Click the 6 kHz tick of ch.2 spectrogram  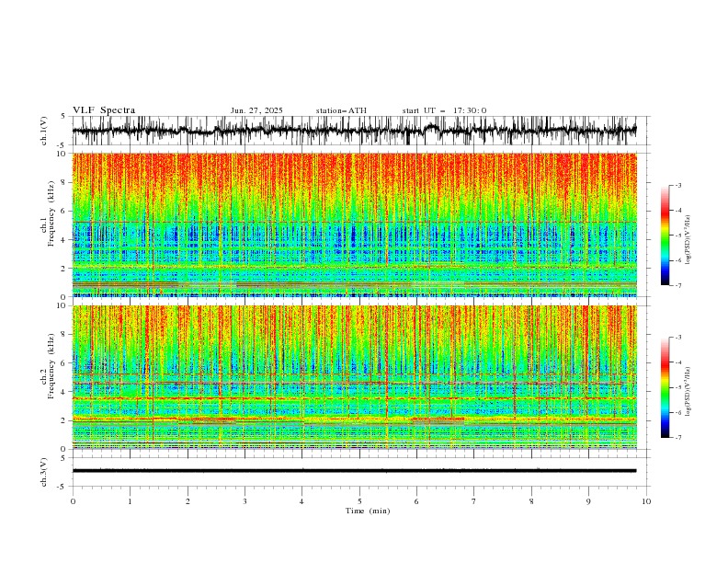click(65, 363)
